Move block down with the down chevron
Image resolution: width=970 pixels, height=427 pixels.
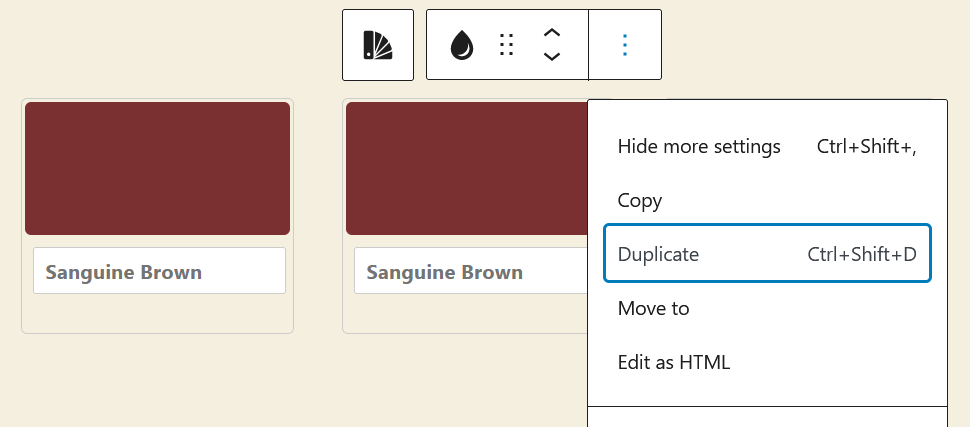click(551, 57)
